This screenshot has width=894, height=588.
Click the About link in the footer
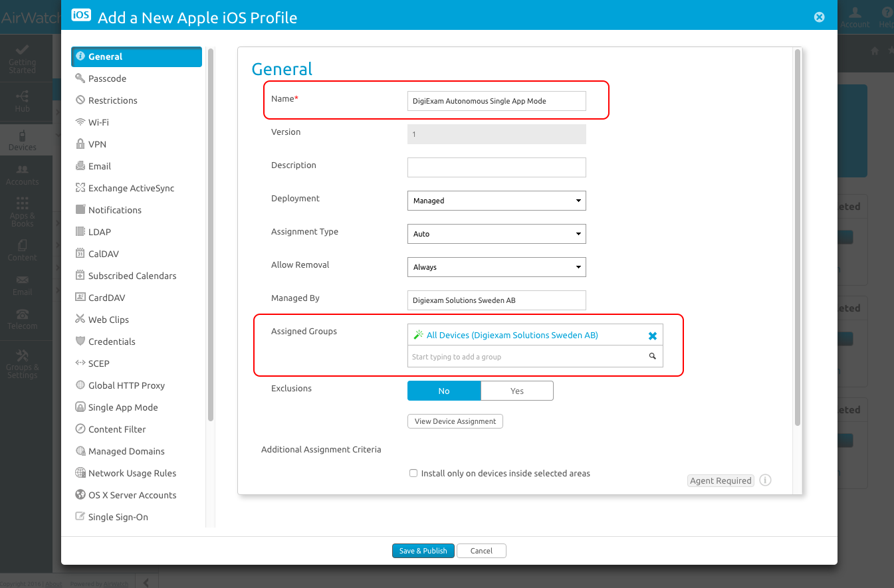[x=54, y=584]
